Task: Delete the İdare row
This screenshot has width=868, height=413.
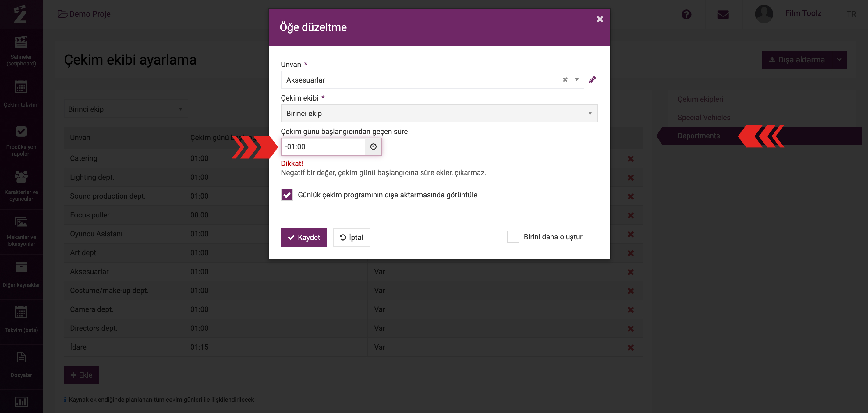Action: click(631, 347)
